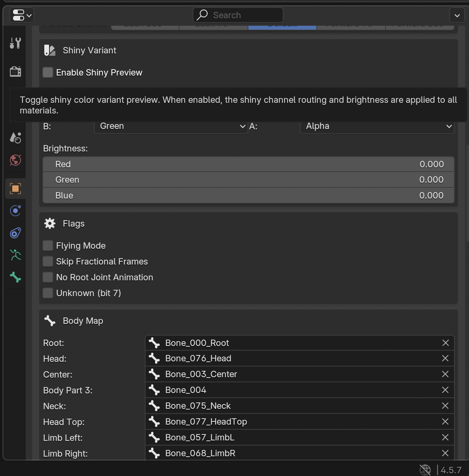Switch to the World properties tab
The width and height of the screenshot is (469, 476).
point(15,160)
